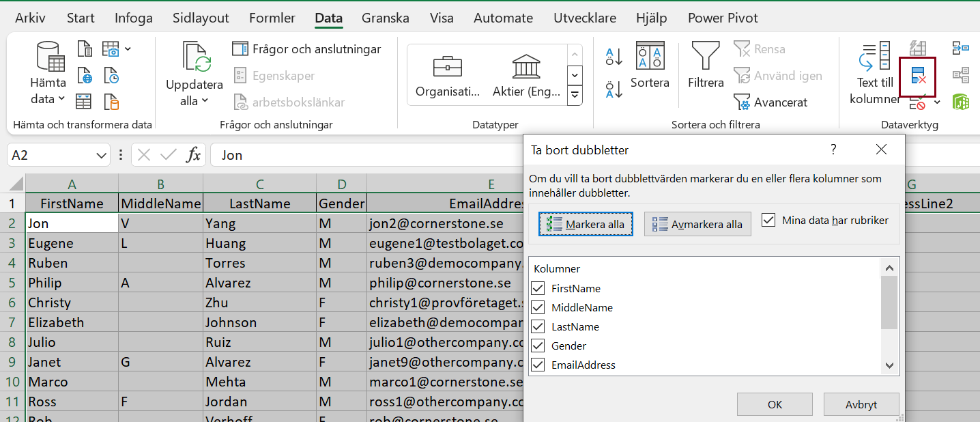980x422 pixels.
Task: Open the Text till kolumner tool
Action: [x=874, y=75]
